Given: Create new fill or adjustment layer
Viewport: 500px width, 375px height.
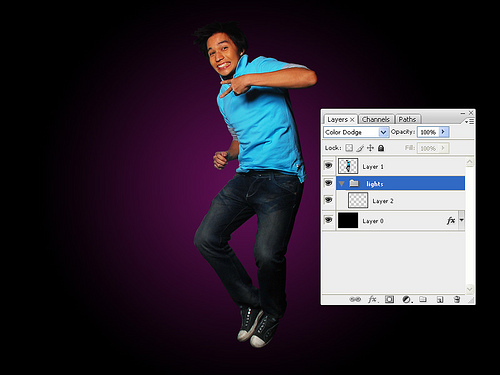Looking at the screenshot, I should point(407,299).
